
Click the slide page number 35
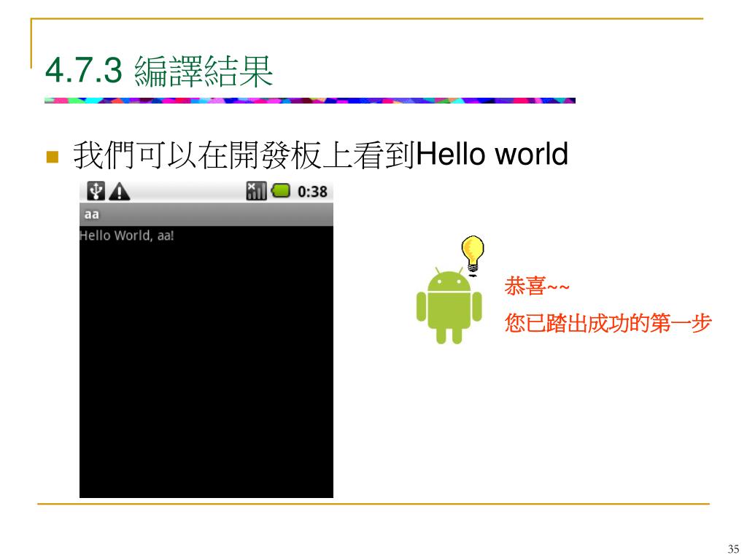(x=734, y=548)
